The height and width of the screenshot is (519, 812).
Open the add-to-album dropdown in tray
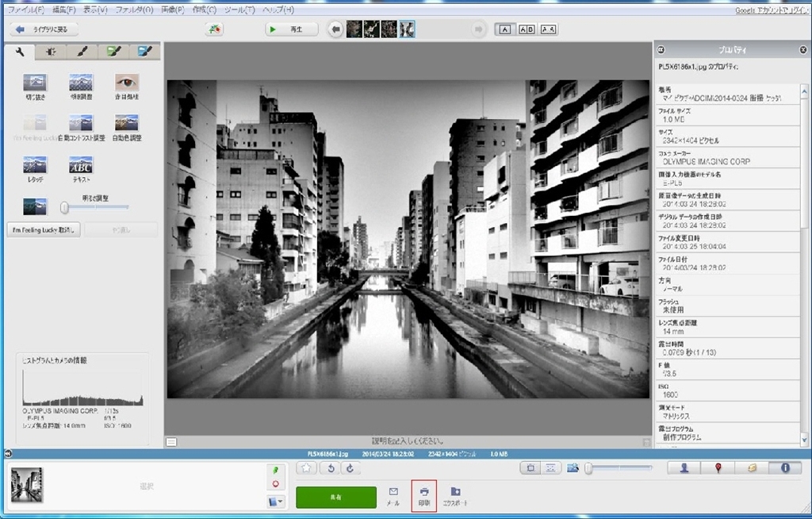[275, 502]
